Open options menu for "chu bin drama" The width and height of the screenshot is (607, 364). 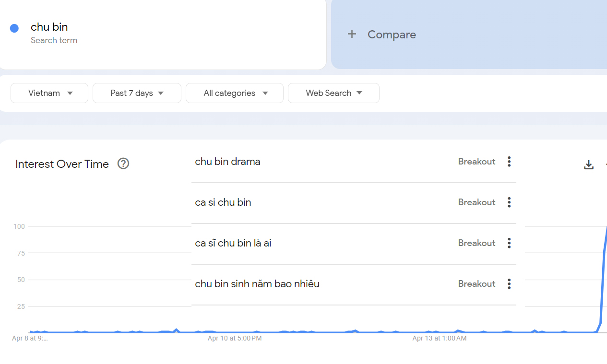(509, 162)
